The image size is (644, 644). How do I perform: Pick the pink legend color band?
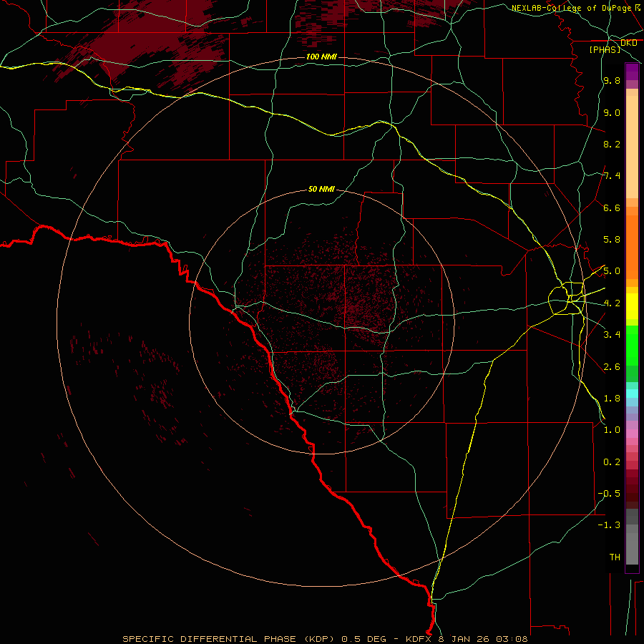tap(632, 434)
